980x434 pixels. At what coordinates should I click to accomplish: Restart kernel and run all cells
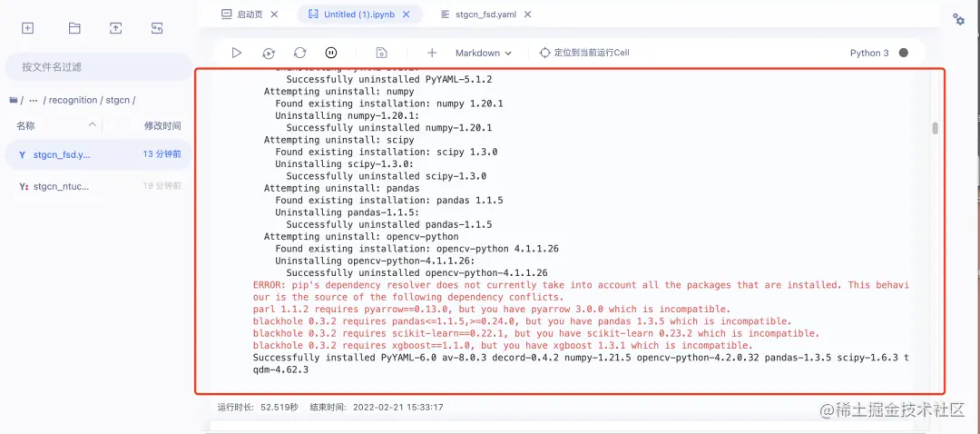268,54
